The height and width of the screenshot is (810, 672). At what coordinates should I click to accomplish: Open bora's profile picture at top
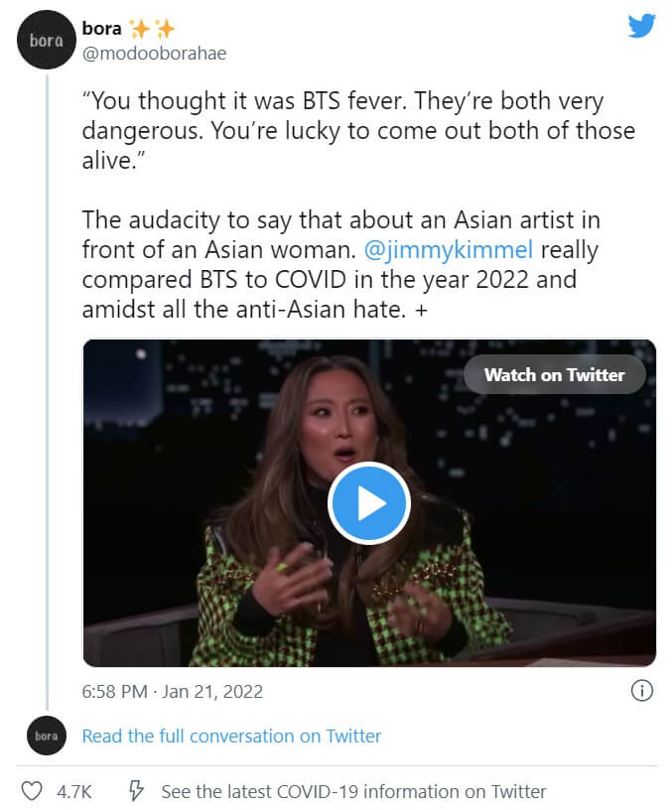[x=47, y=41]
